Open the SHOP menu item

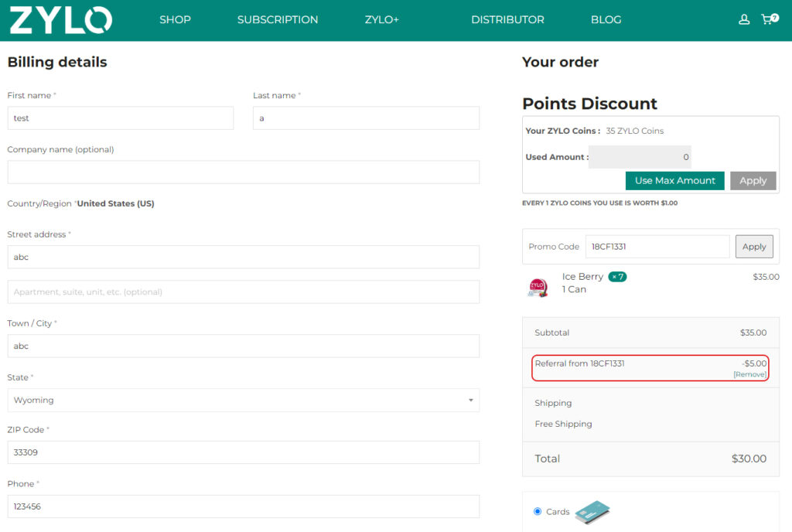[x=175, y=20]
